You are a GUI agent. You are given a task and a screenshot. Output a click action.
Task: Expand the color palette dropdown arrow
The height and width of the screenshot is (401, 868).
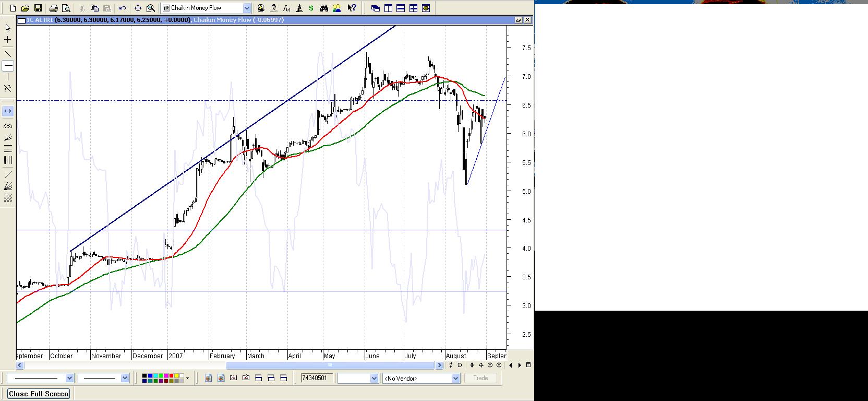pyautogui.click(x=187, y=378)
